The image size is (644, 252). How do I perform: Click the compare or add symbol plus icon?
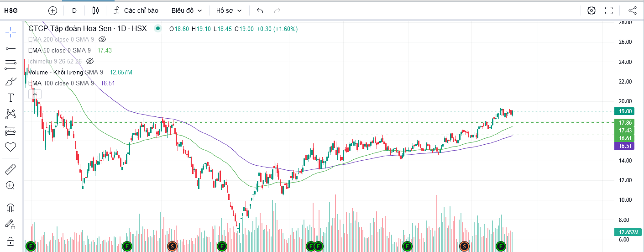52,10
